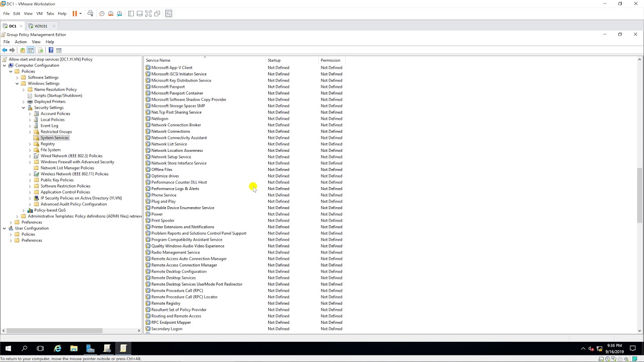Toggle the Show/Hide Action Pane icon

[59, 50]
